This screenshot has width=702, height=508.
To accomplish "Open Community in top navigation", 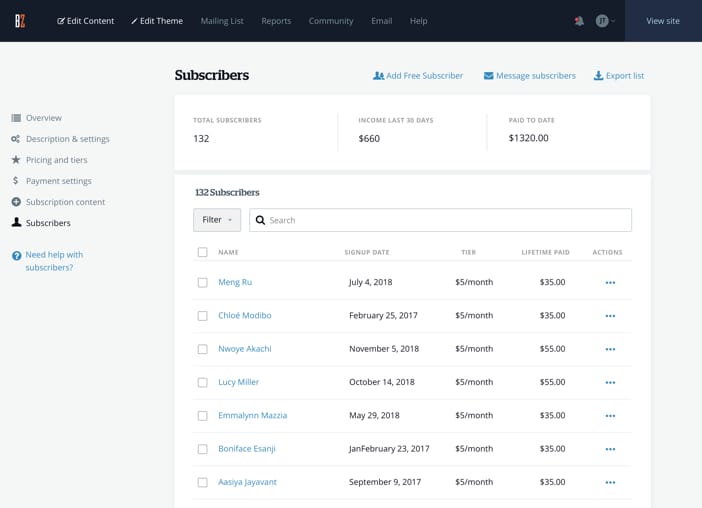I will pyautogui.click(x=331, y=21).
